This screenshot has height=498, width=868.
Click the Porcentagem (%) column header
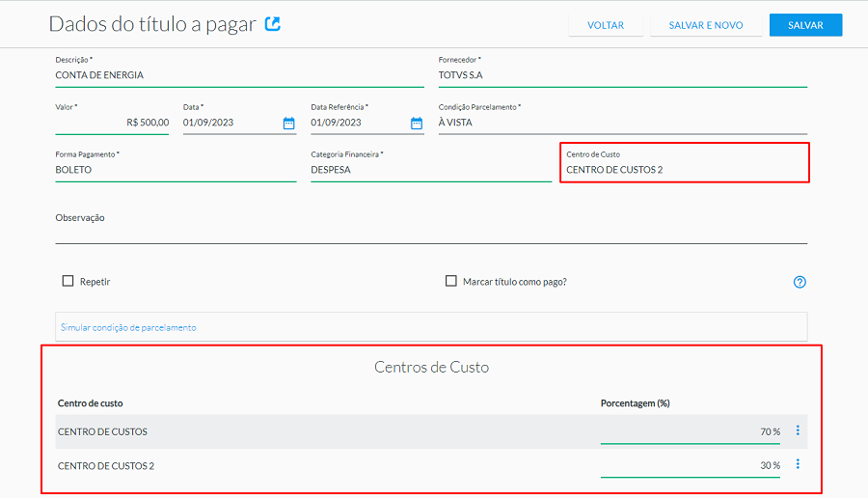pos(635,403)
